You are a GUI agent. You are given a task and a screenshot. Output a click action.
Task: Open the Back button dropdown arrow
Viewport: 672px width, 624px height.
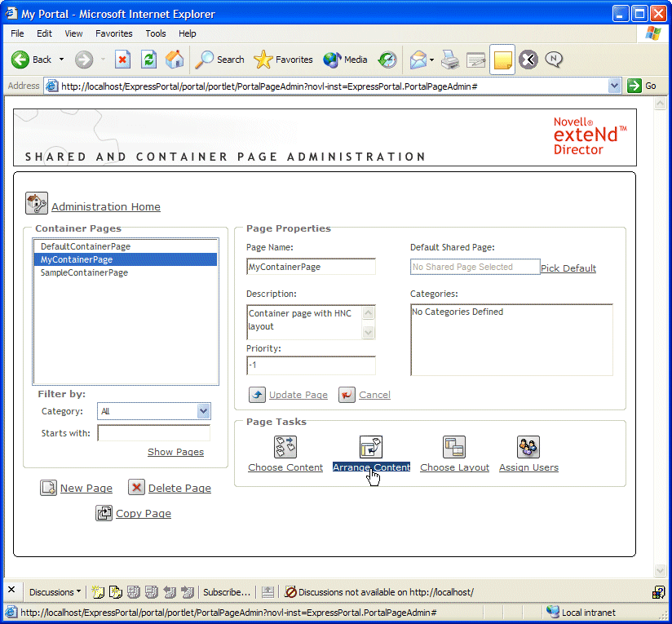pos(60,60)
